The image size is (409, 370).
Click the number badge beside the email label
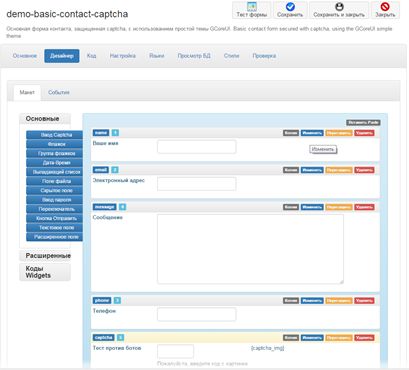115,170
